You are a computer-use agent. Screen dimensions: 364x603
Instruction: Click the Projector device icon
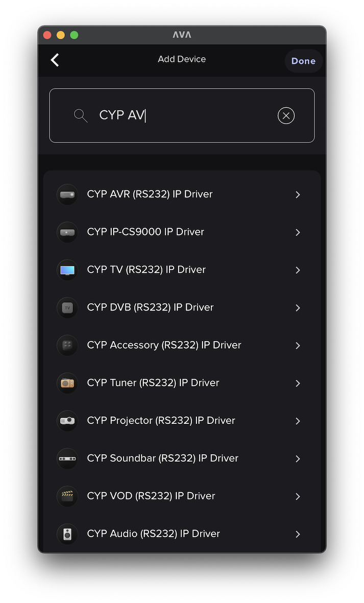67,421
